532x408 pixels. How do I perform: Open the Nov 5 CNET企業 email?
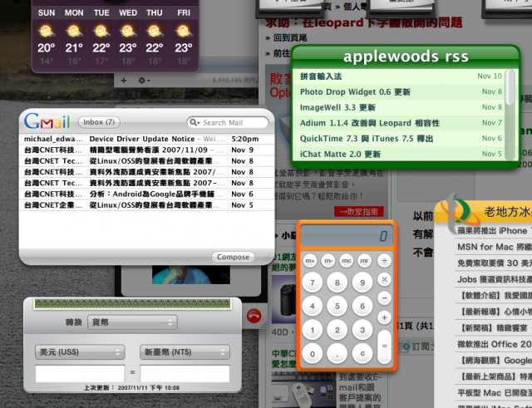[146, 205]
